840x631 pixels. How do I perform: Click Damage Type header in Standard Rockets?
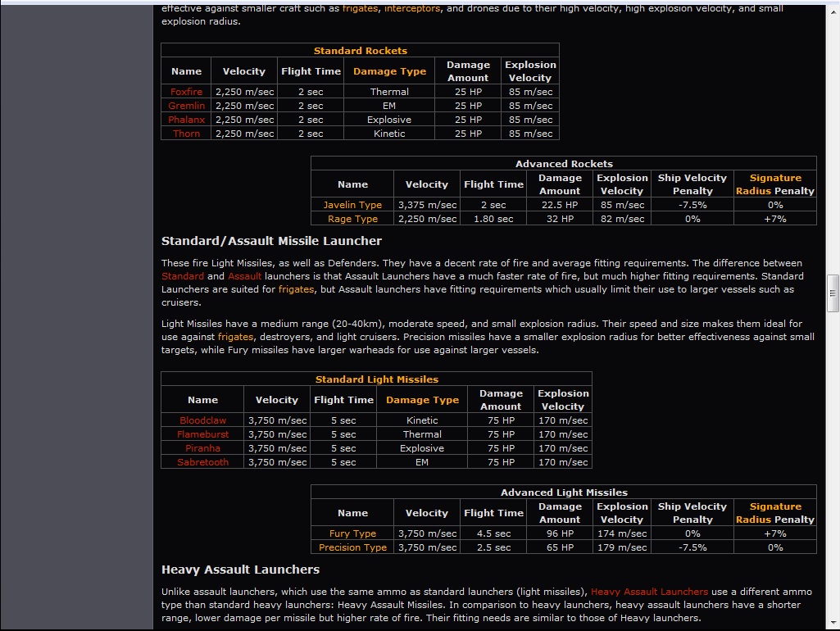coord(389,71)
